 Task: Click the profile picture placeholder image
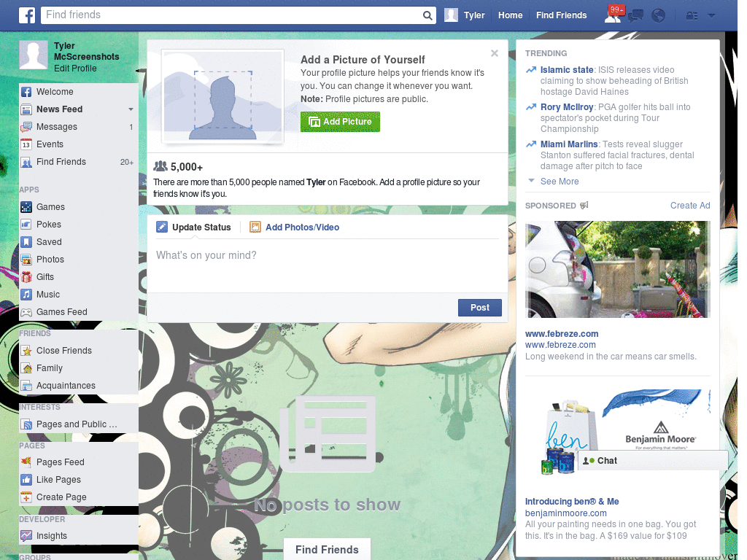(x=223, y=97)
